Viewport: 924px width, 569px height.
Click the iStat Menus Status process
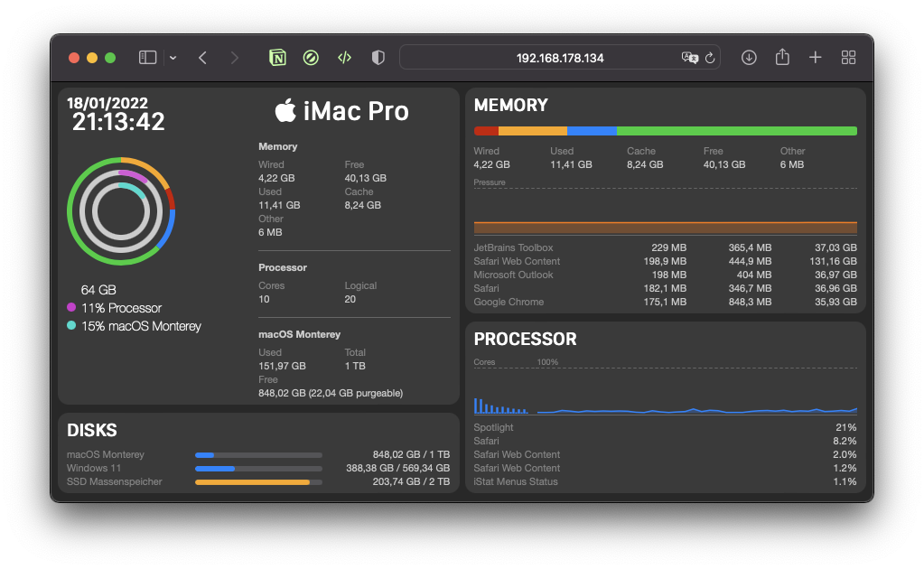pos(666,481)
